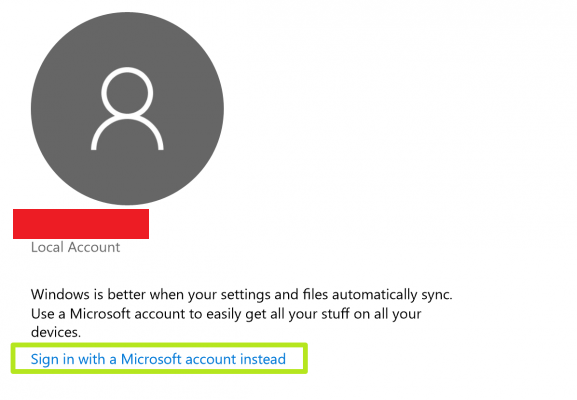
Task: Click the 'Windows is better' sentence line
Action: coord(241,295)
